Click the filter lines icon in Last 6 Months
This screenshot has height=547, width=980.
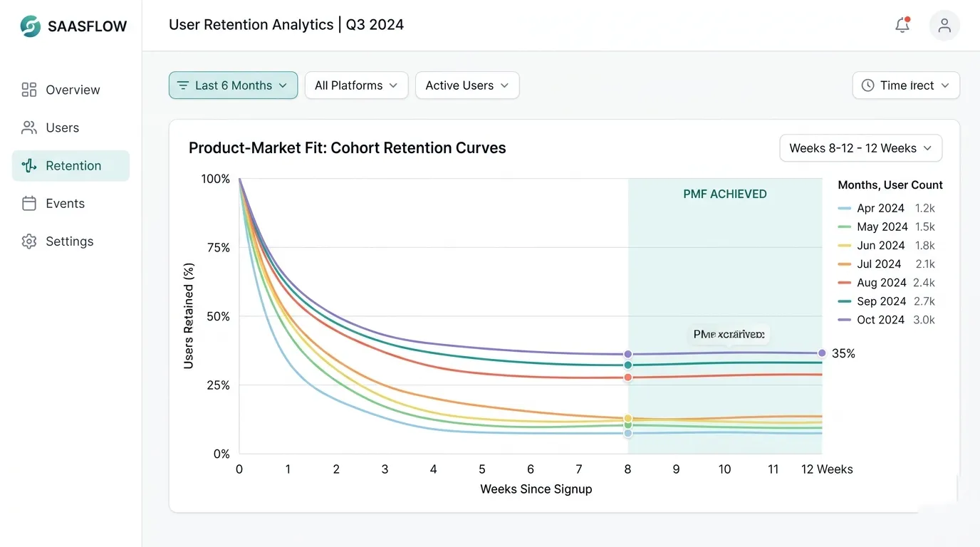(x=183, y=85)
